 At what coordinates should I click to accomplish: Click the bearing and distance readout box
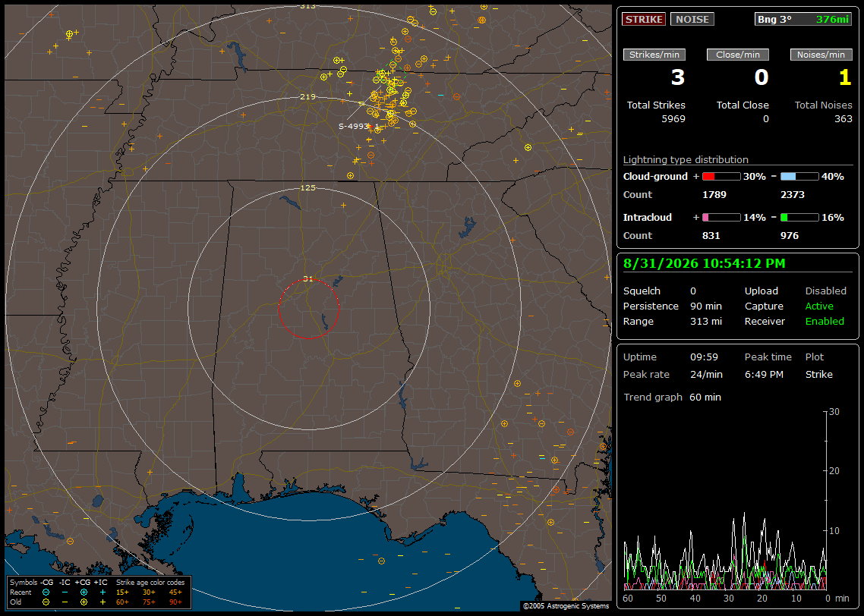point(803,19)
